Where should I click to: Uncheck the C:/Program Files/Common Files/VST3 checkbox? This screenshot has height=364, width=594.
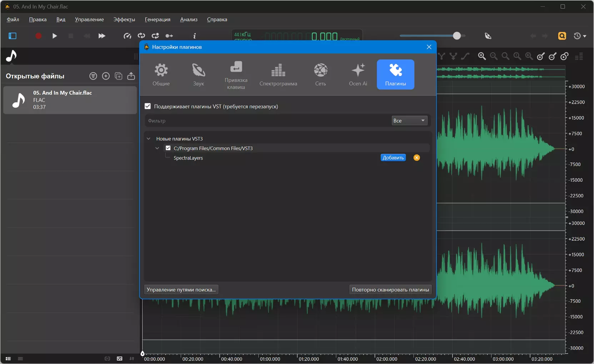pyautogui.click(x=168, y=148)
